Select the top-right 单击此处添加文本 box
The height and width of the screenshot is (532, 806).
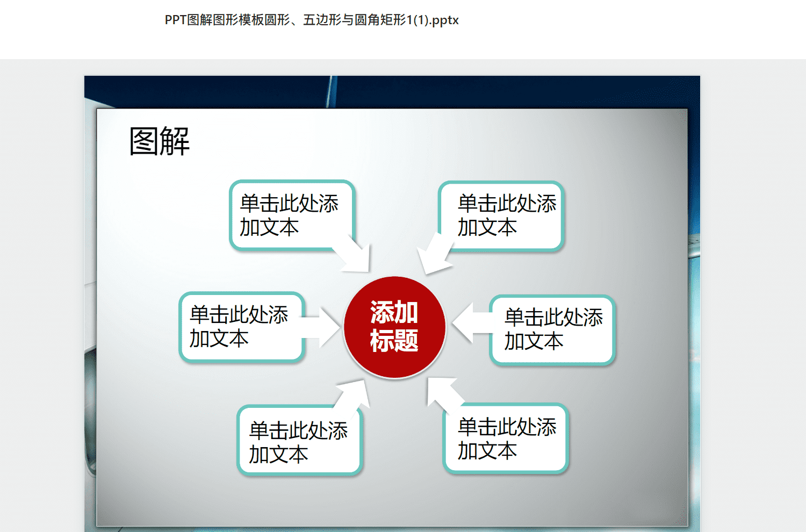(501, 216)
